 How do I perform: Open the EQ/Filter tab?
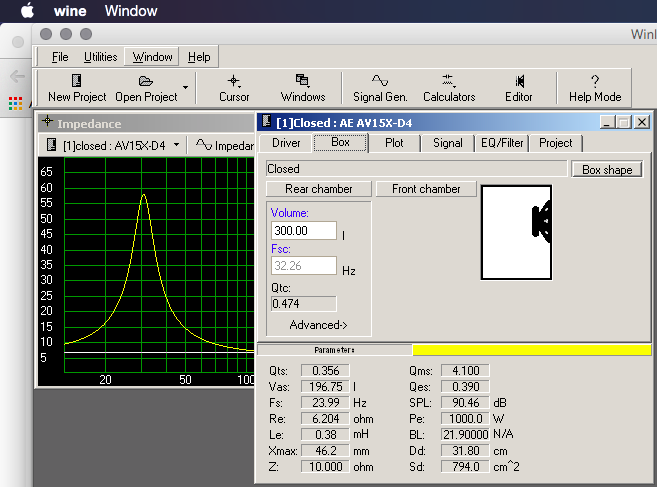tap(502, 143)
